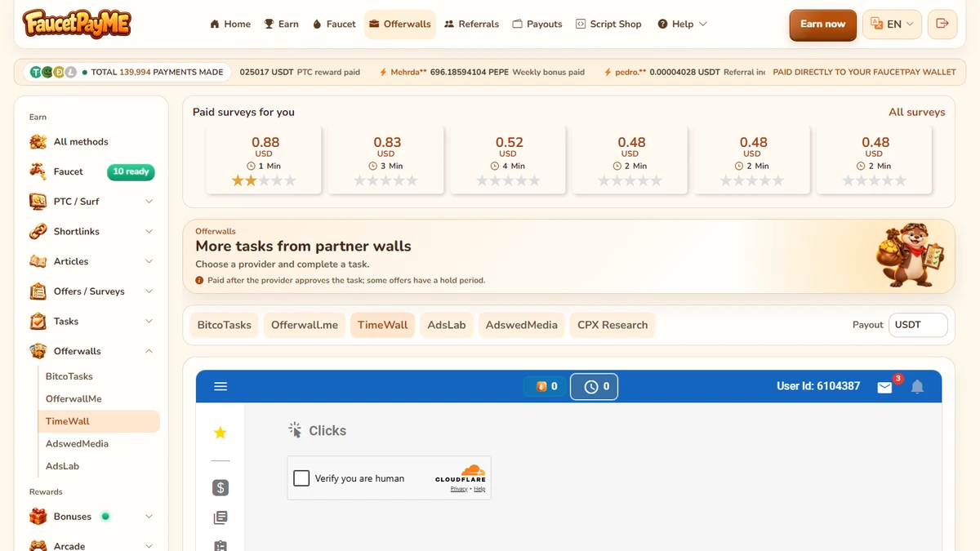Switch to the AdswedMedia provider tab
This screenshot has height=551, width=980.
click(522, 325)
